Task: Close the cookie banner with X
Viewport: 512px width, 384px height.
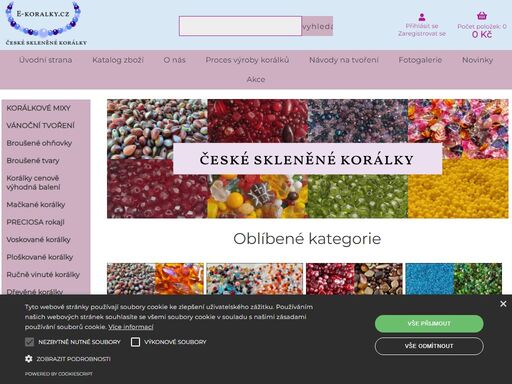Action: (x=503, y=304)
